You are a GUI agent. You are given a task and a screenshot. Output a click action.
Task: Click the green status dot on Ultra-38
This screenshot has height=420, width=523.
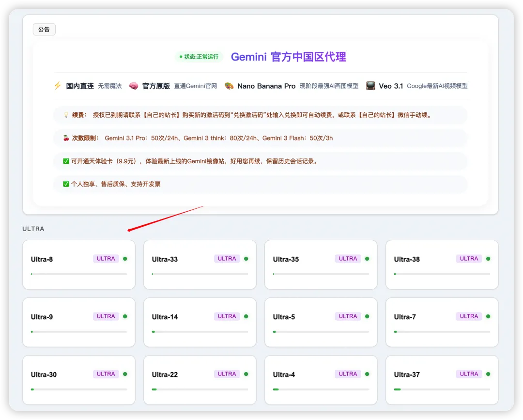coord(488,259)
